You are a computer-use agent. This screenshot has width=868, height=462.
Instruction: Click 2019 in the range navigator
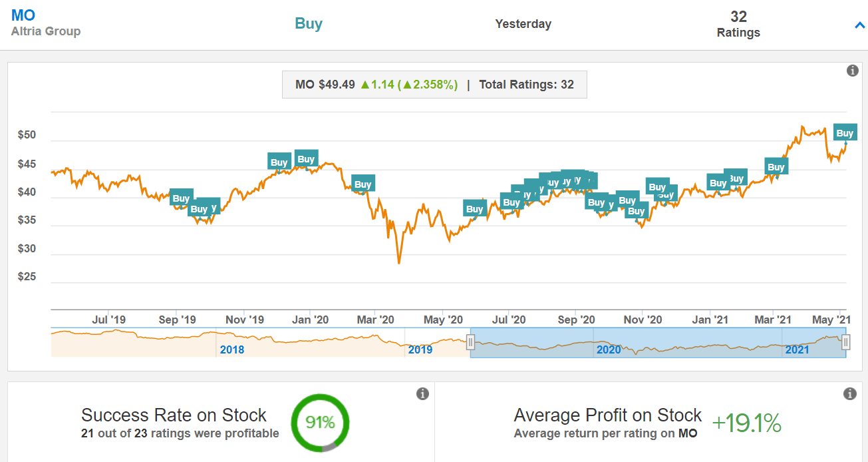click(420, 349)
